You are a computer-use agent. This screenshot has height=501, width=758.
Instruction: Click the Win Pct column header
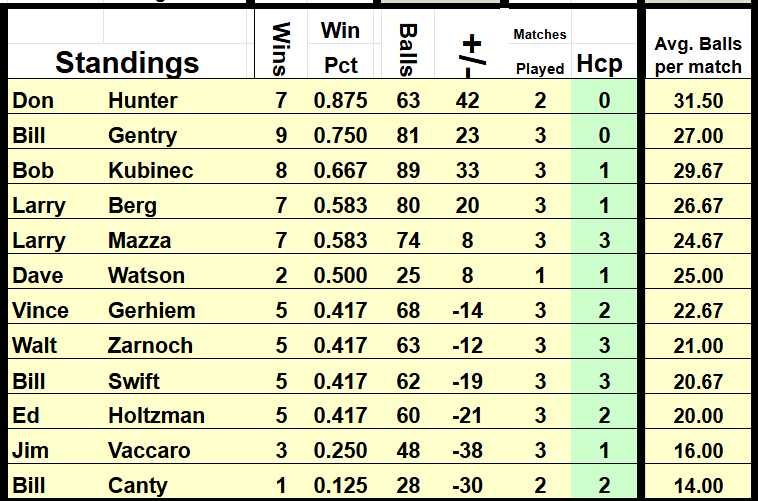pos(340,47)
